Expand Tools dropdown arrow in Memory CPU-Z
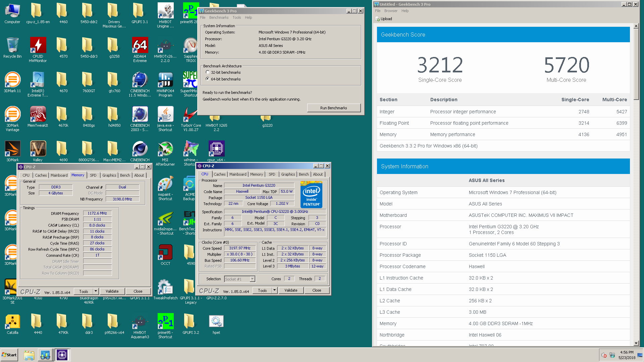The image size is (644, 362). coord(96,291)
